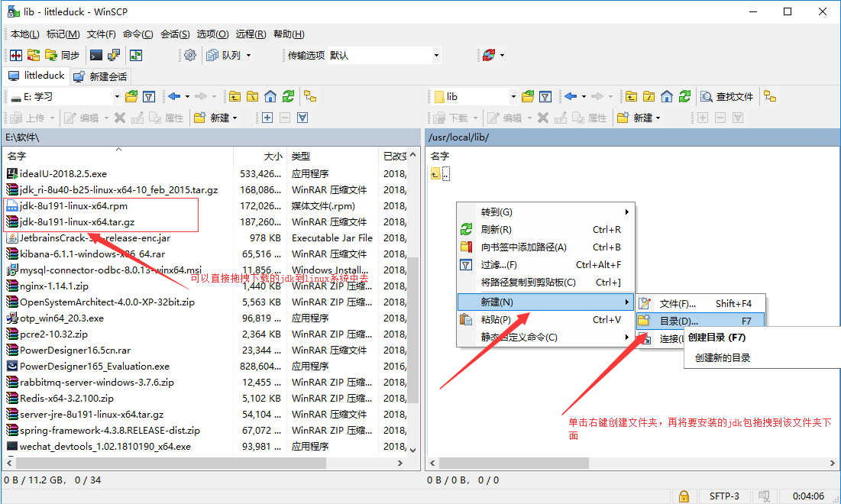Choose 刷新(R) in the context menu
Viewport: 841px width, 504px height.
coord(545,230)
